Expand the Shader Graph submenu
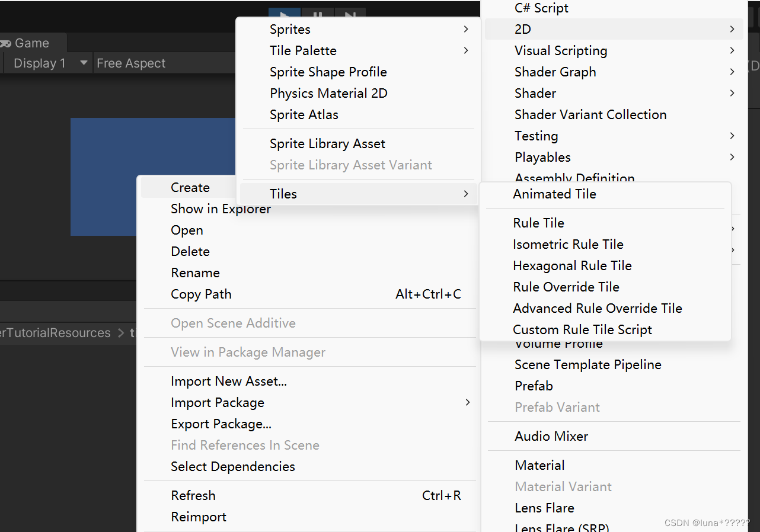The image size is (760, 532). 614,72
